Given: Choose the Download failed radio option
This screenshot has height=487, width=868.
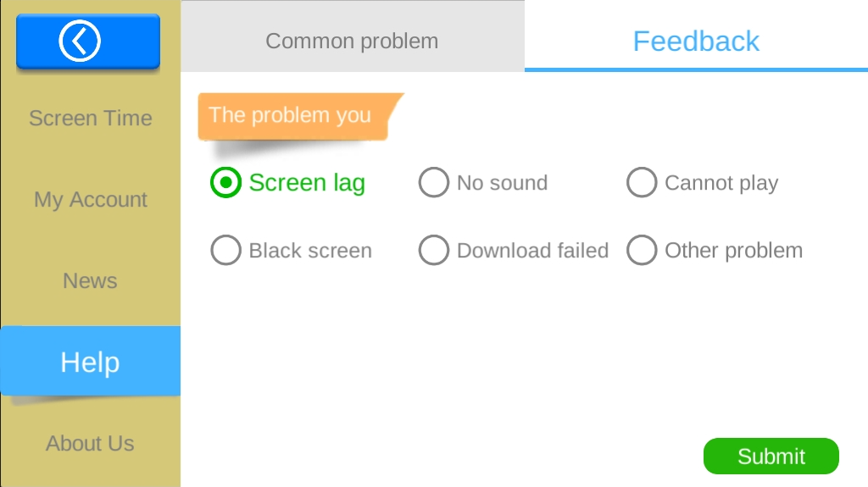Looking at the screenshot, I should coord(433,250).
